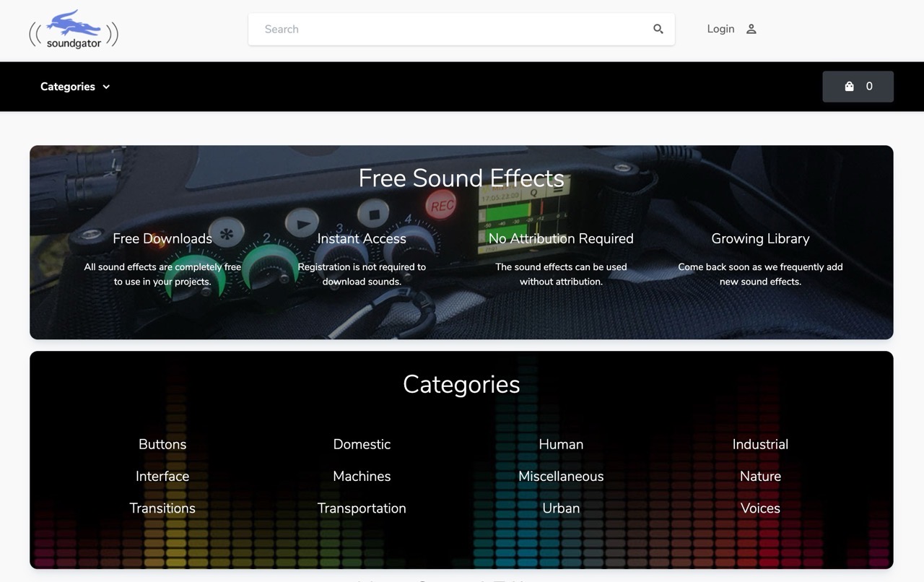Click the Free Downloads heading
Screen dimensions: 924x582
[162, 238]
